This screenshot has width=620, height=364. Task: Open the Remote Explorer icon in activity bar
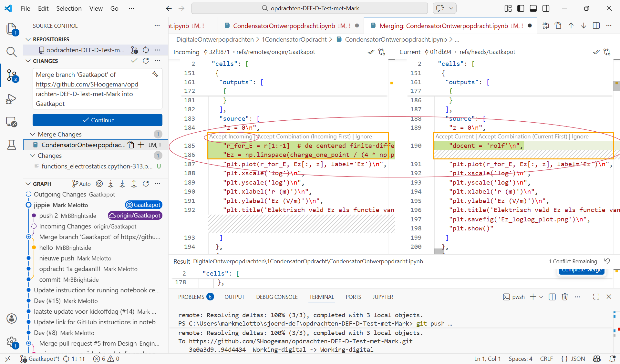(12, 122)
